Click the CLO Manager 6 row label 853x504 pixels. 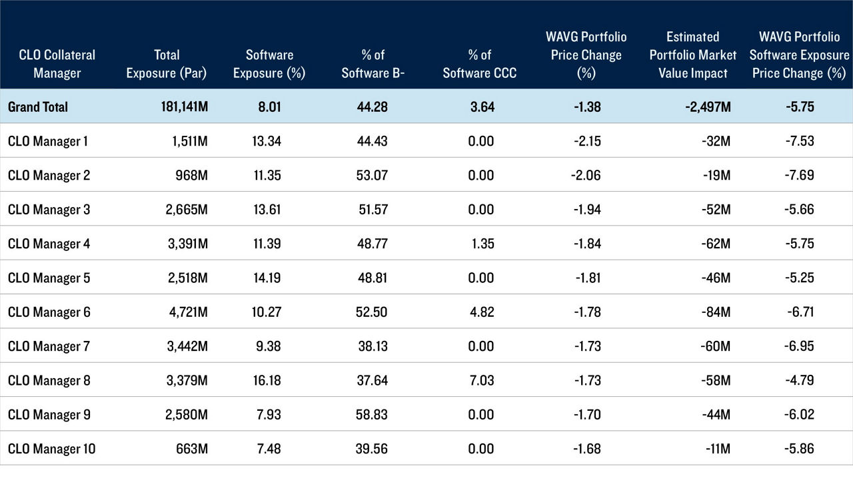[48, 312]
